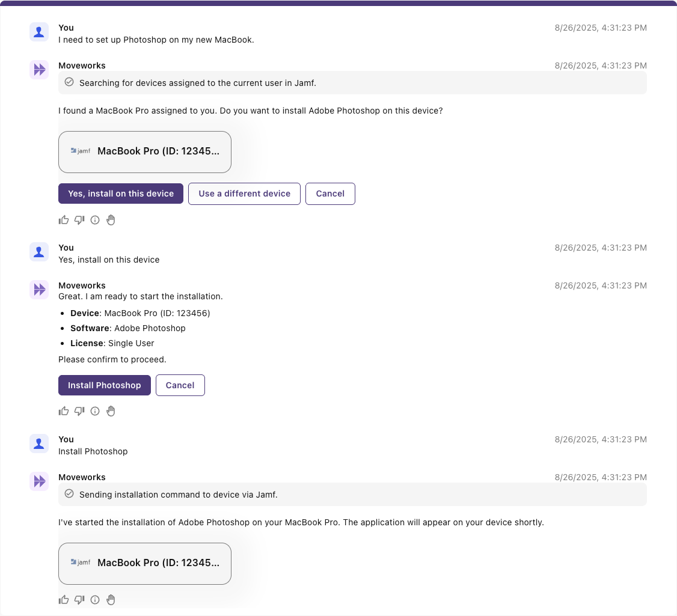This screenshot has width=677, height=616.
Task: Click the 'Install Photoshop' button
Action: (x=104, y=385)
